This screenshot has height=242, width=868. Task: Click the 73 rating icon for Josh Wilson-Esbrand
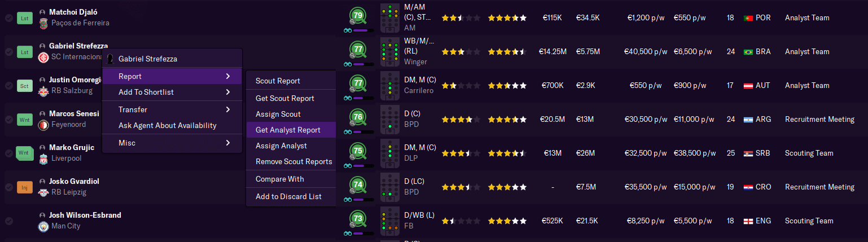click(x=358, y=219)
